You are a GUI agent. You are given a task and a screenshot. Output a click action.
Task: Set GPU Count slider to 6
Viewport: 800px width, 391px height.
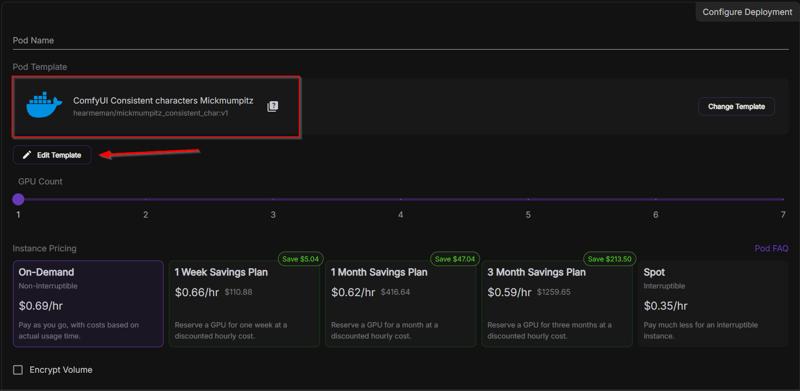tap(656, 199)
